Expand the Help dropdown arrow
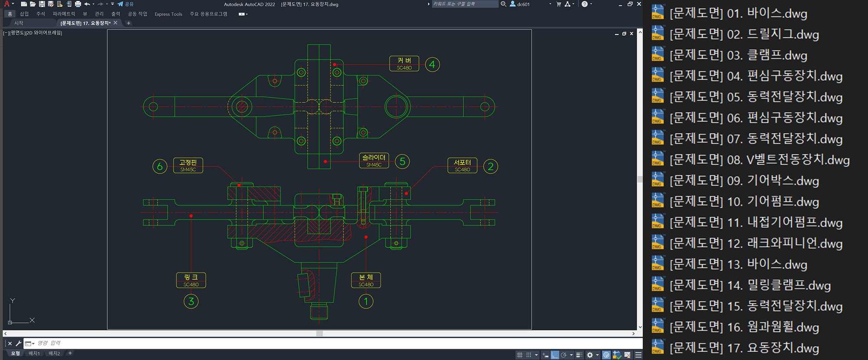868x360 pixels. pyautogui.click(x=591, y=4)
